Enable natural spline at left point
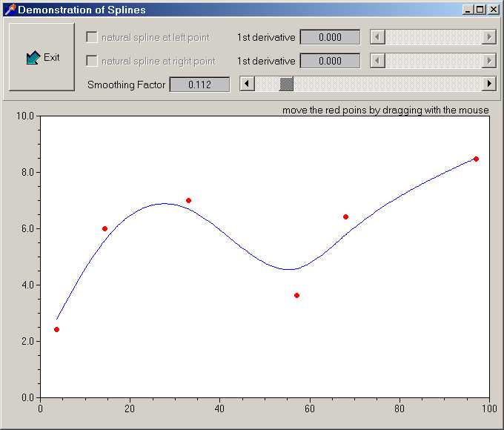504x430 pixels. 92,37
